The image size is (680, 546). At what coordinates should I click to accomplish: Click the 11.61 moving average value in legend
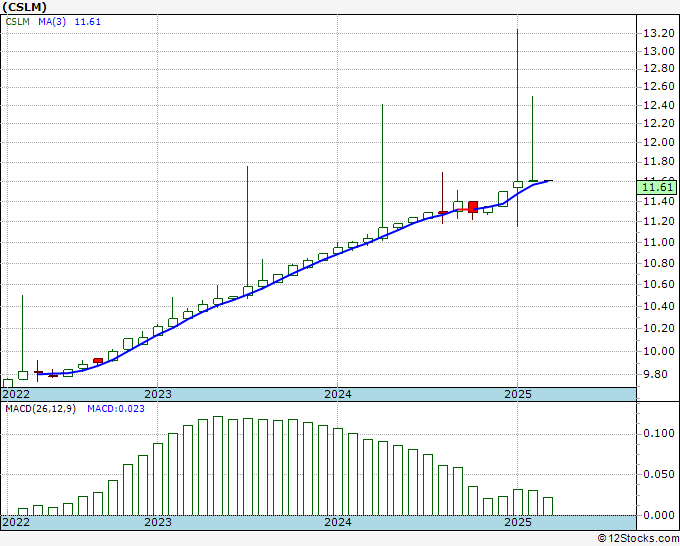point(88,22)
